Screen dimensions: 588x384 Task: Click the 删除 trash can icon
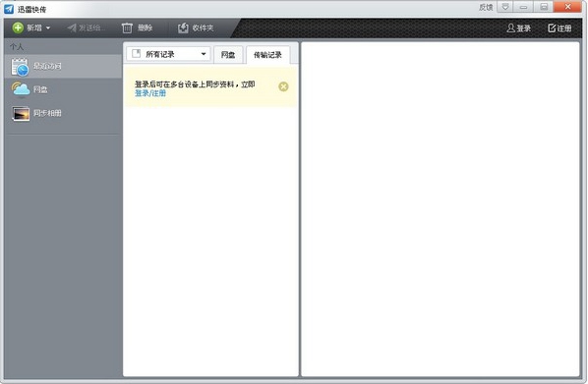[127, 27]
